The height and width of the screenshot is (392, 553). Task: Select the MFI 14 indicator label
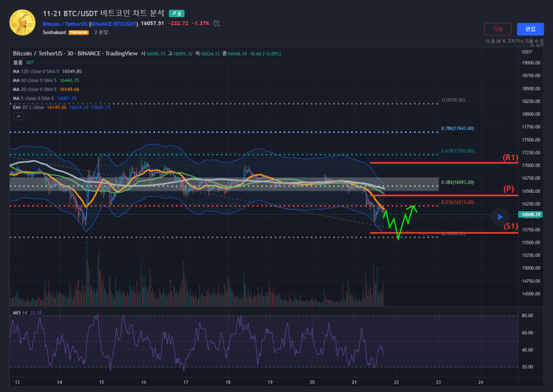click(x=20, y=313)
